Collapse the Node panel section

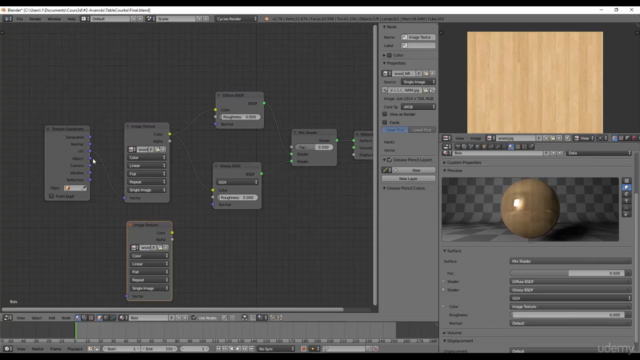(x=384, y=27)
